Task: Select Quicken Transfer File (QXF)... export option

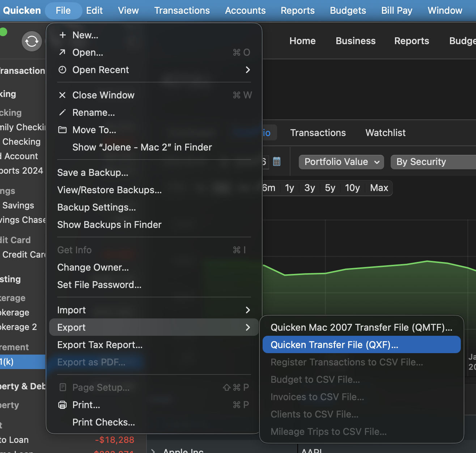Action: [x=362, y=345]
